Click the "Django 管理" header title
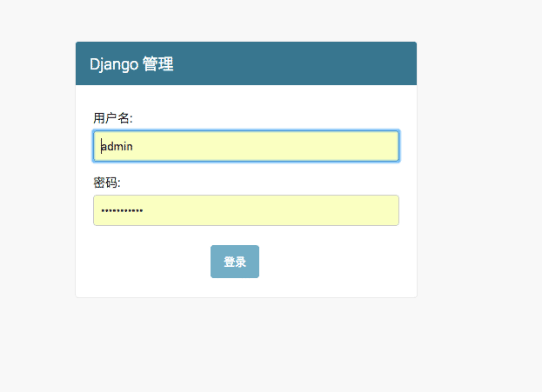Image resolution: width=542 pixels, height=392 pixels. [x=131, y=64]
